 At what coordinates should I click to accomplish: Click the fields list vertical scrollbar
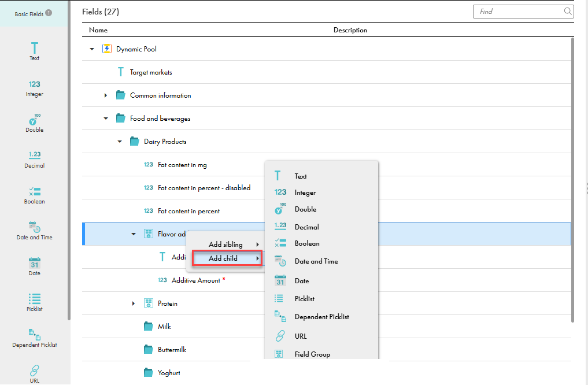click(572, 180)
